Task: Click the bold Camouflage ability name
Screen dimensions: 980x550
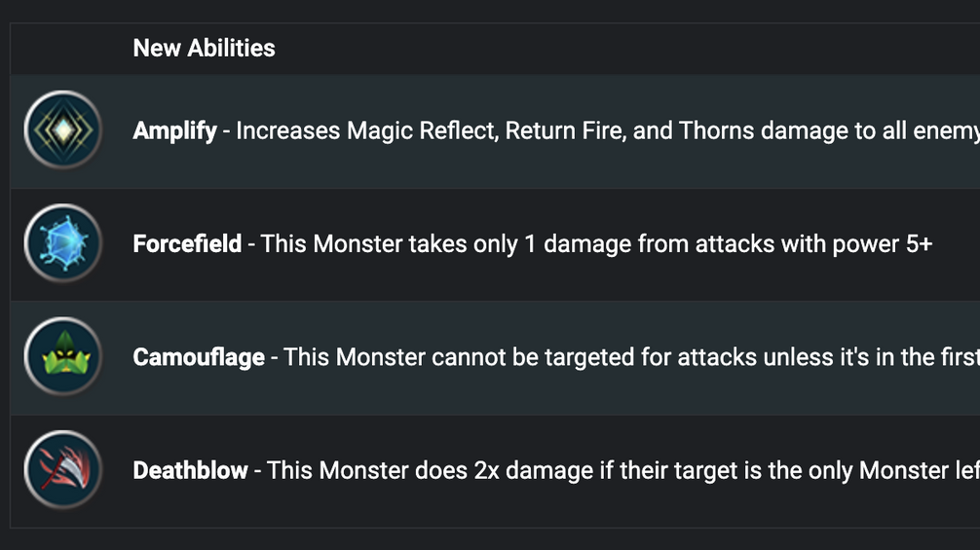Action: click(x=199, y=357)
